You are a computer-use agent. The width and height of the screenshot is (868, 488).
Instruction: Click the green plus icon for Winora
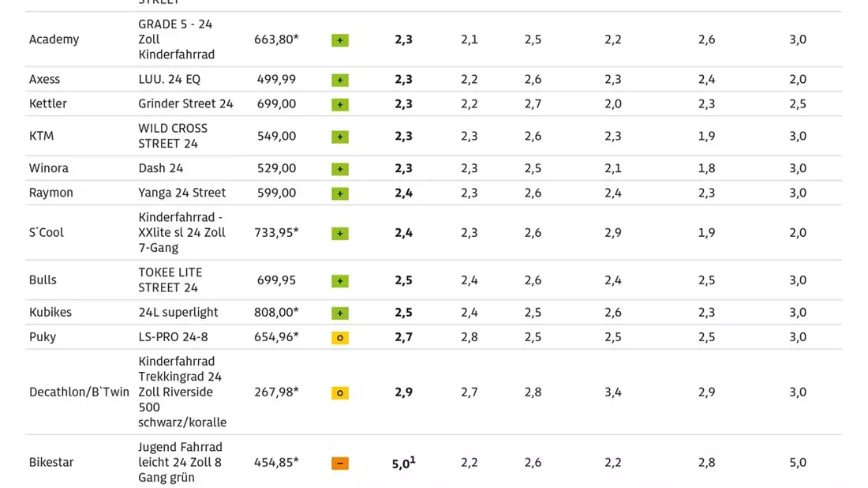coord(340,169)
